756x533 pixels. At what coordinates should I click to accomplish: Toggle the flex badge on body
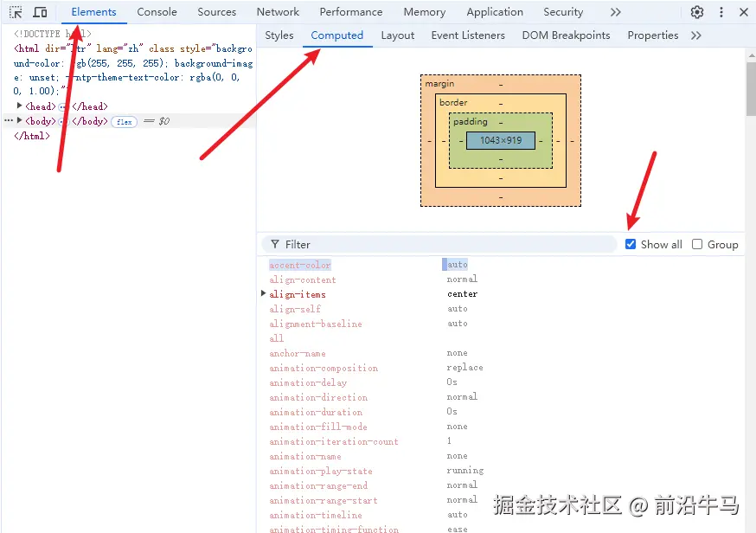point(125,121)
